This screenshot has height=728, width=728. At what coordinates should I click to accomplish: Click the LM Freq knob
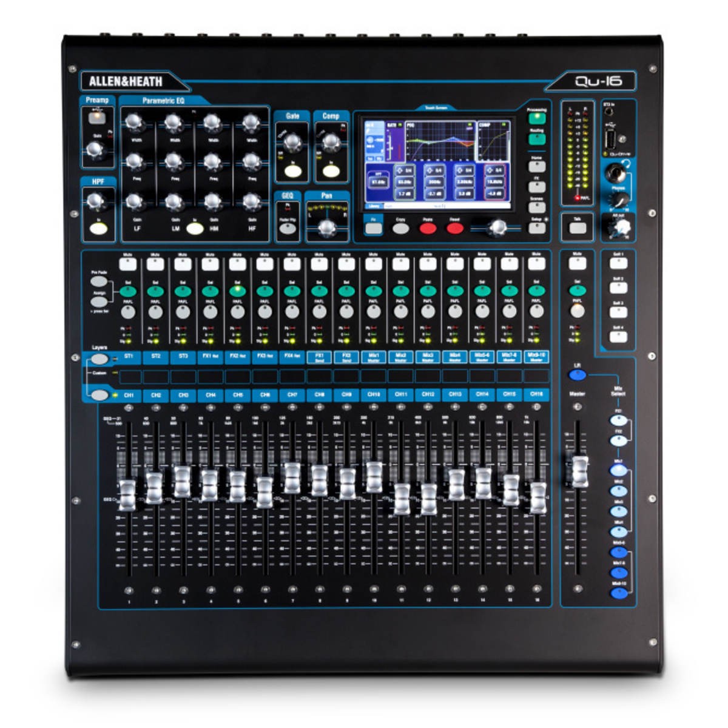174,162
